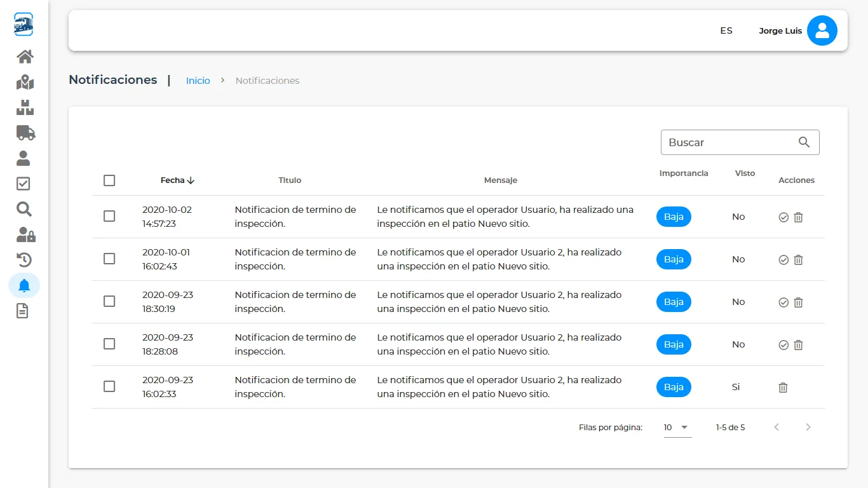
Task: Check the select-all checkbox in table header
Action: [109, 180]
